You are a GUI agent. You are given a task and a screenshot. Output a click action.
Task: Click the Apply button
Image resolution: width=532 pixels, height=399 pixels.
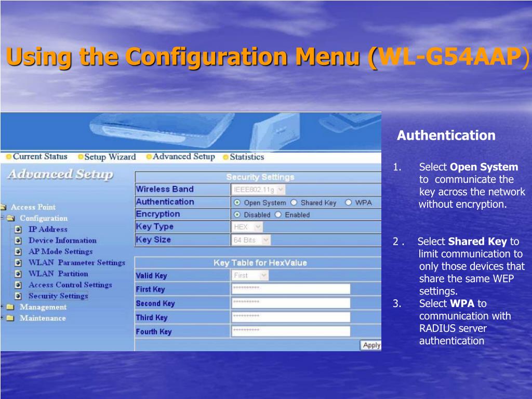point(370,345)
